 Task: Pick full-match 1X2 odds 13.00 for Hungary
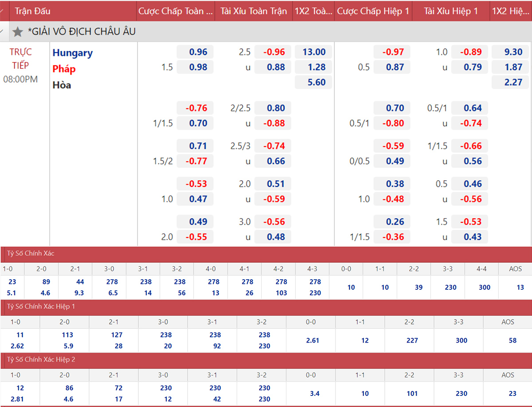(x=313, y=52)
